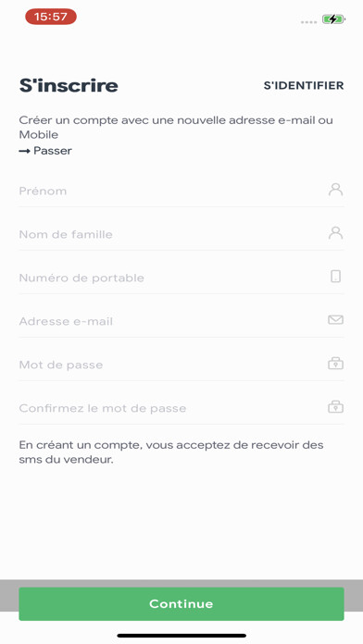
Task: Focus the Mot de passe field
Action: click(x=181, y=365)
